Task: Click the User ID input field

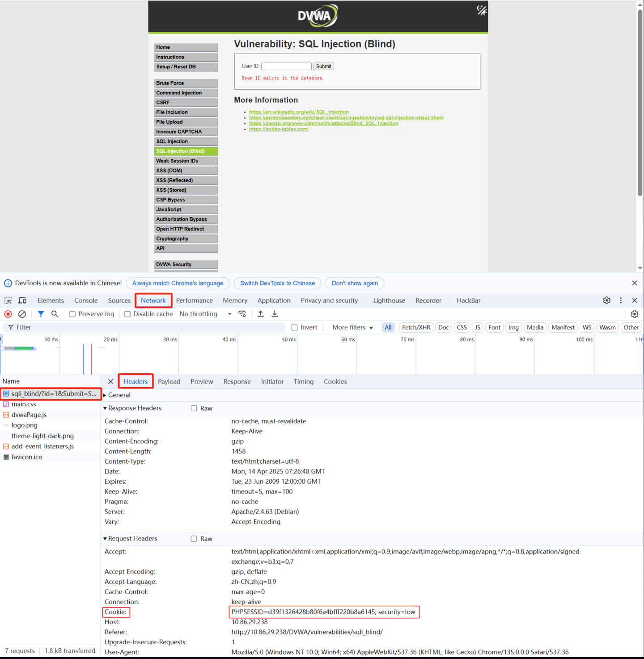Action: [x=286, y=66]
